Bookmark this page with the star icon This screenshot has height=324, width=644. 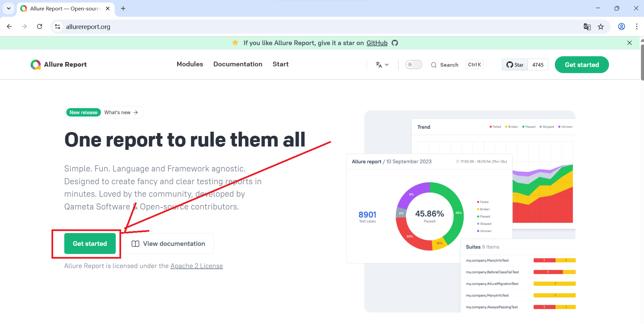(x=601, y=27)
